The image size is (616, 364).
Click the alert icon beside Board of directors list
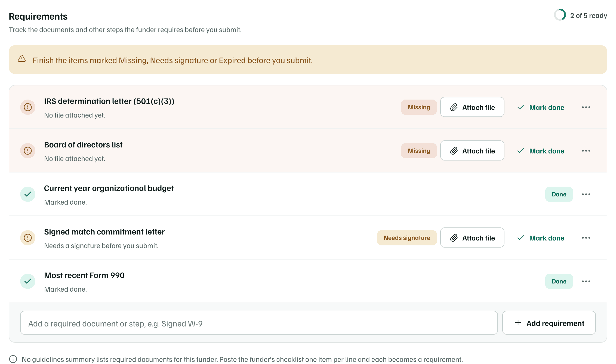(x=28, y=151)
